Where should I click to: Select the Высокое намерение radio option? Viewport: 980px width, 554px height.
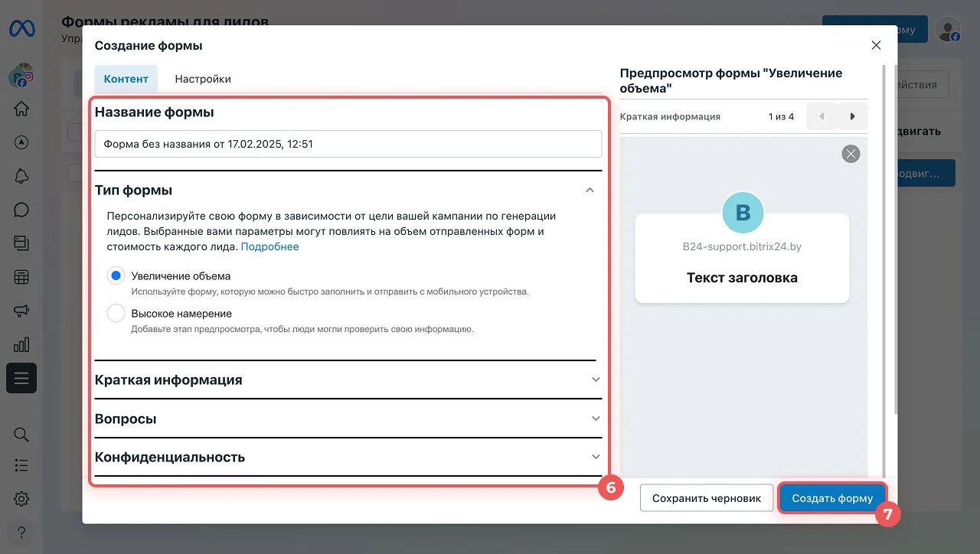tap(116, 314)
